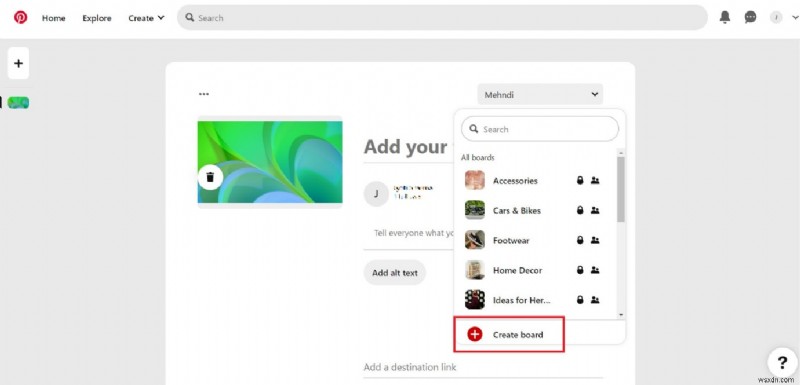The height and width of the screenshot is (385, 800).
Task: Click the All boards heading text
Action: click(x=478, y=158)
